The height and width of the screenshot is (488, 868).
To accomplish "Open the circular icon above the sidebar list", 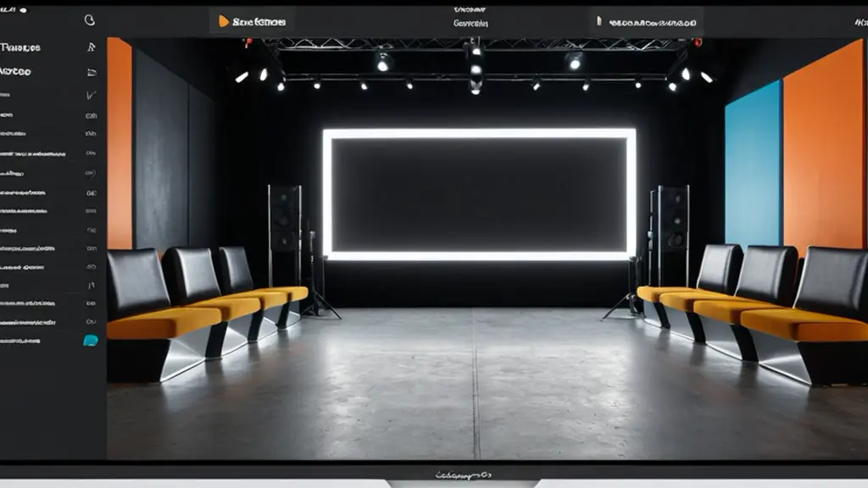I will pyautogui.click(x=90, y=20).
